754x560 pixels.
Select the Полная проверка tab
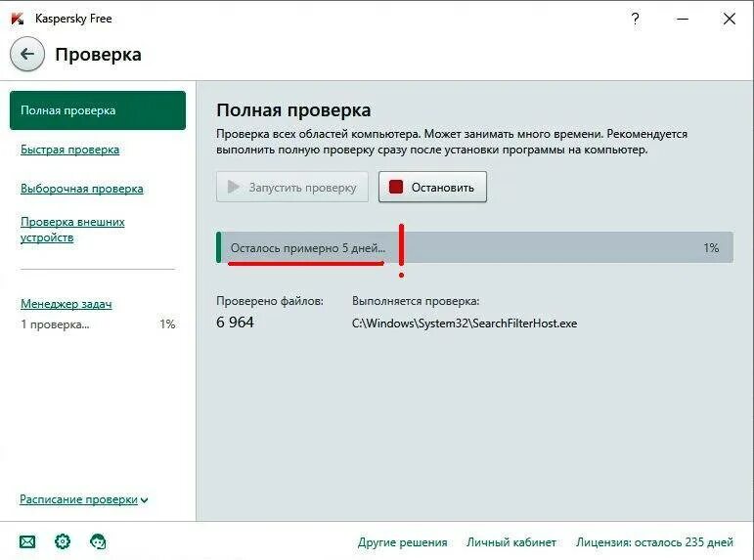(x=98, y=110)
